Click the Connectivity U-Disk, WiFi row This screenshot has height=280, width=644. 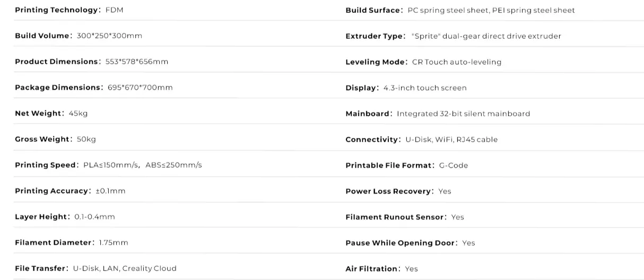[421, 139]
